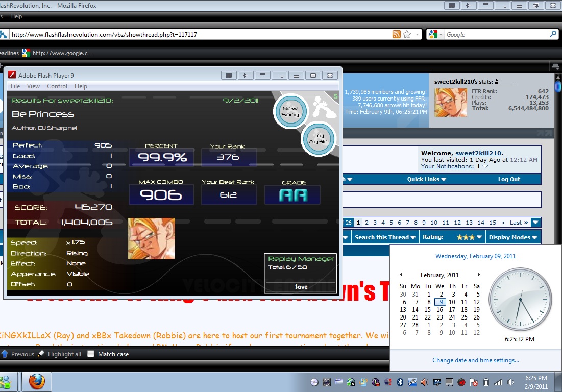Image resolution: width=562 pixels, height=392 pixels.
Task: Click the Google search magnifier icon
Action: (x=553, y=34)
